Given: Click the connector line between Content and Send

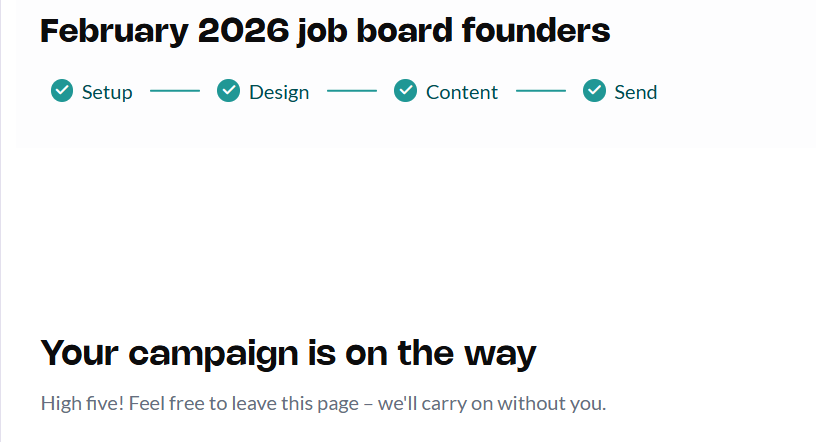Looking at the screenshot, I should pos(541,91).
